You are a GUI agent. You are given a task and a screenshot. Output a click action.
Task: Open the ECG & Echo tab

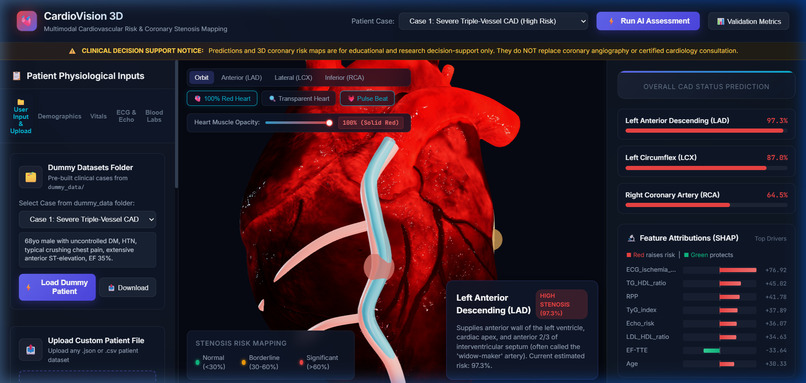point(126,116)
